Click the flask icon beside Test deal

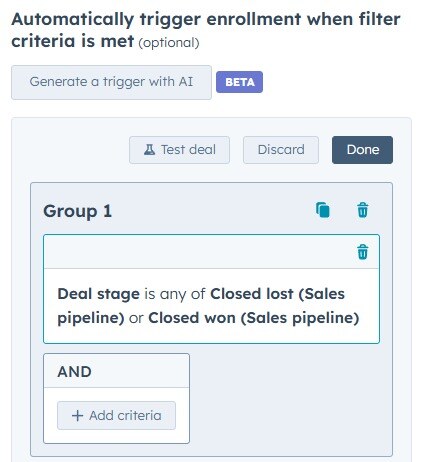(149, 150)
